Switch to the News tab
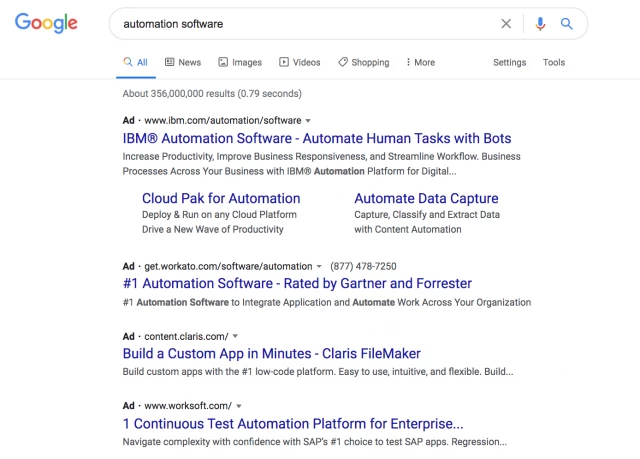 (183, 62)
